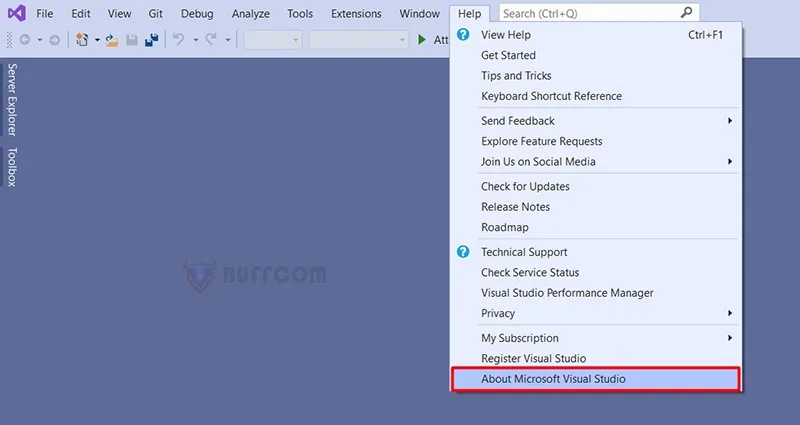800x425 pixels.
Task: Open Keyboard Shortcut Reference
Action: [x=595, y=96]
